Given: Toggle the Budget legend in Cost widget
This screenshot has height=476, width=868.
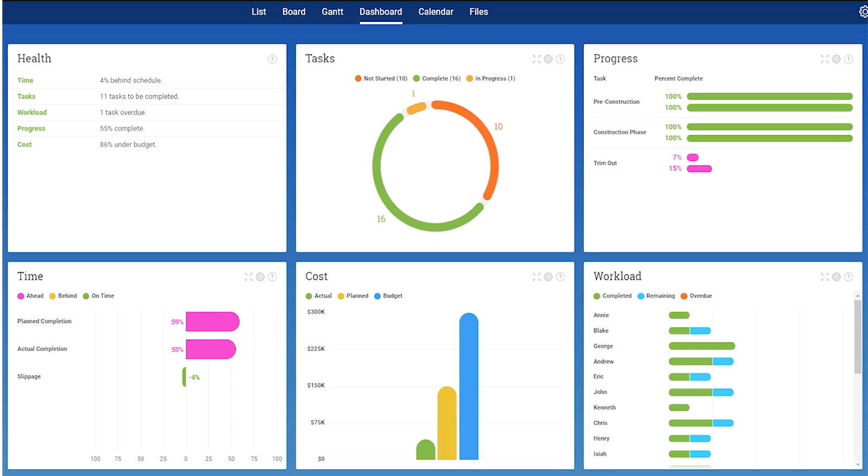Looking at the screenshot, I should [388, 296].
